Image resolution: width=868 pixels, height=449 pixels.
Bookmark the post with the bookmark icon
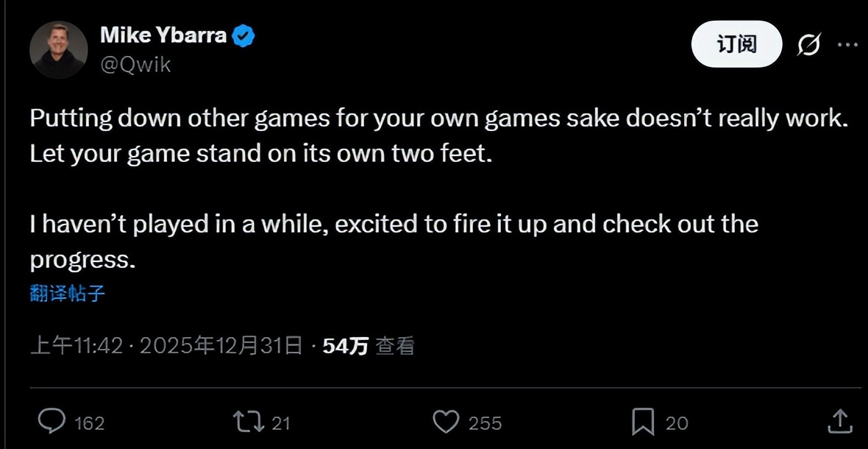click(643, 422)
